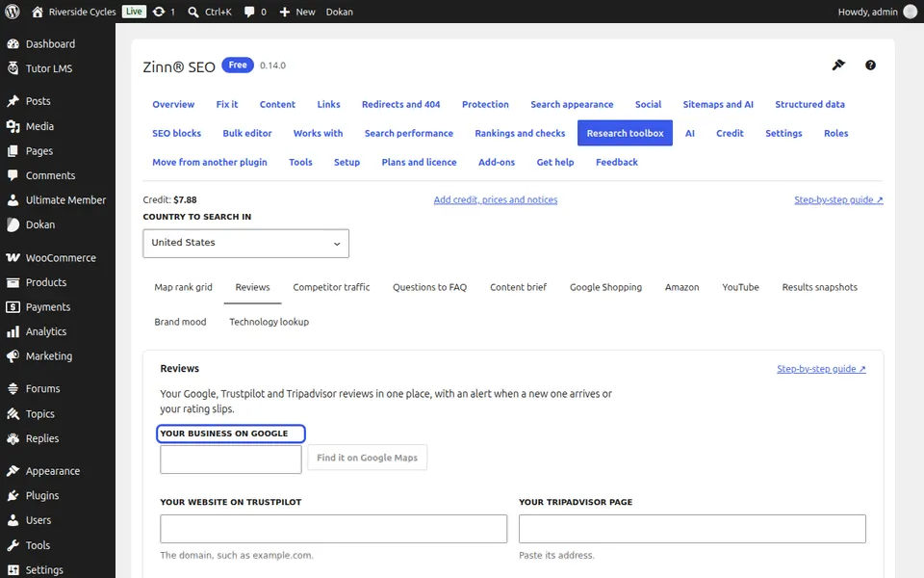The width and height of the screenshot is (924, 578).
Task: Switch to Competitor traffic sub-tab
Action: (331, 287)
